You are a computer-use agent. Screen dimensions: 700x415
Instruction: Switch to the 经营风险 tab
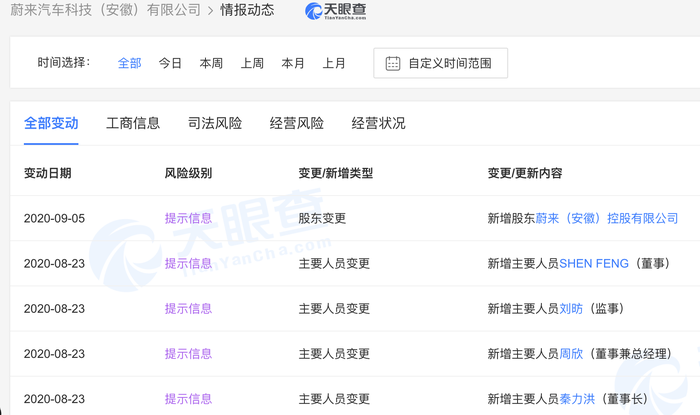[x=297, y=123]
